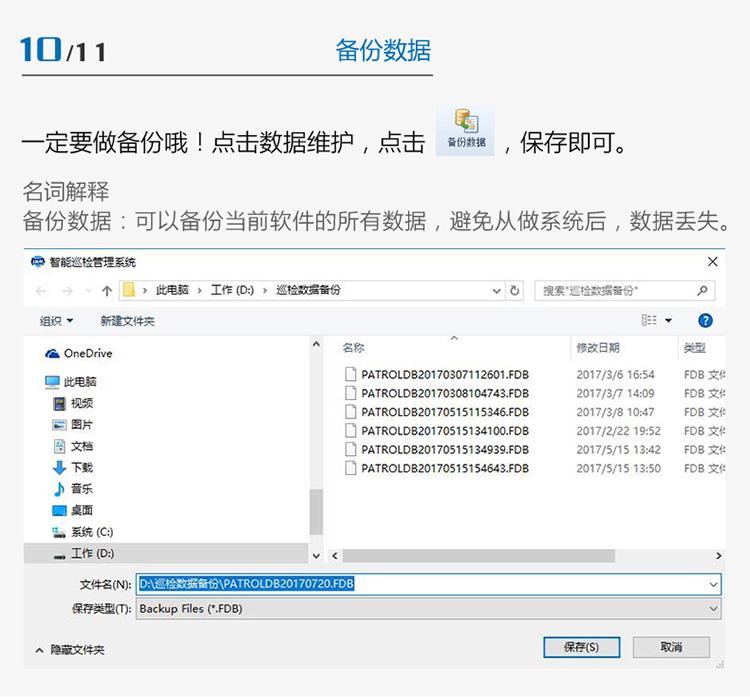The image size is (750, 697).
Task: Click the up arrow navigation icon
Action: (107, 291)
